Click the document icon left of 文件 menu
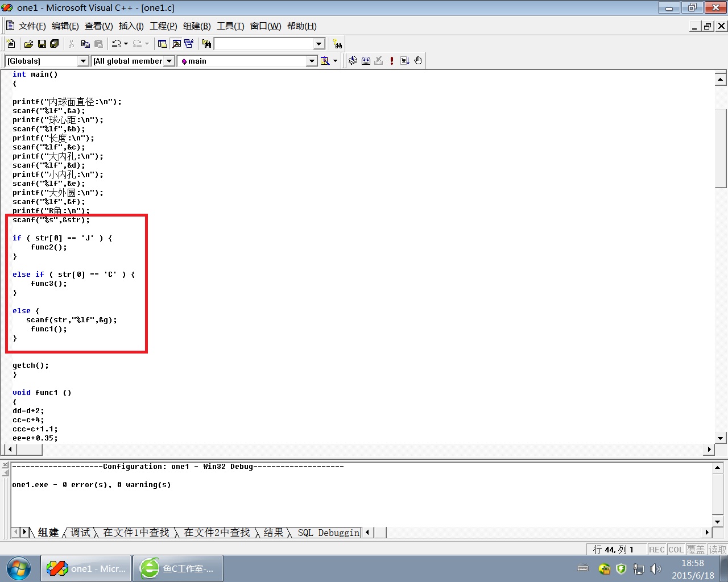728x582 pixels. pos(10,26)
